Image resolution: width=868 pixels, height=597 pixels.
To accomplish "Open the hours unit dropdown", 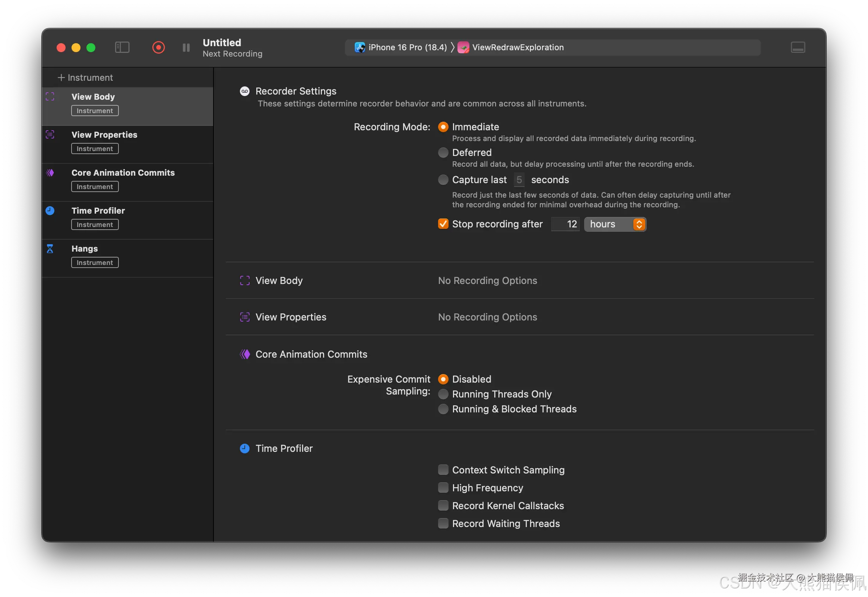I will click(615, 224).
